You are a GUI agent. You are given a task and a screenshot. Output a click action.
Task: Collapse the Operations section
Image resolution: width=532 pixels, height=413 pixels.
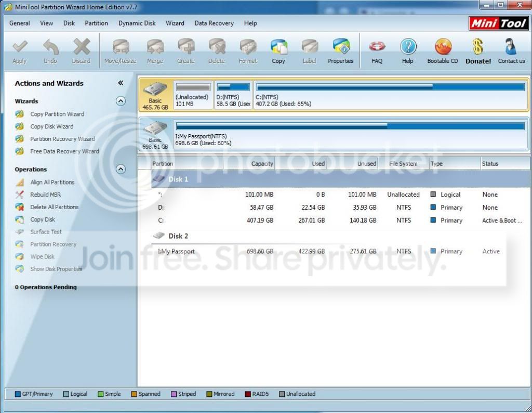point(121,169)
